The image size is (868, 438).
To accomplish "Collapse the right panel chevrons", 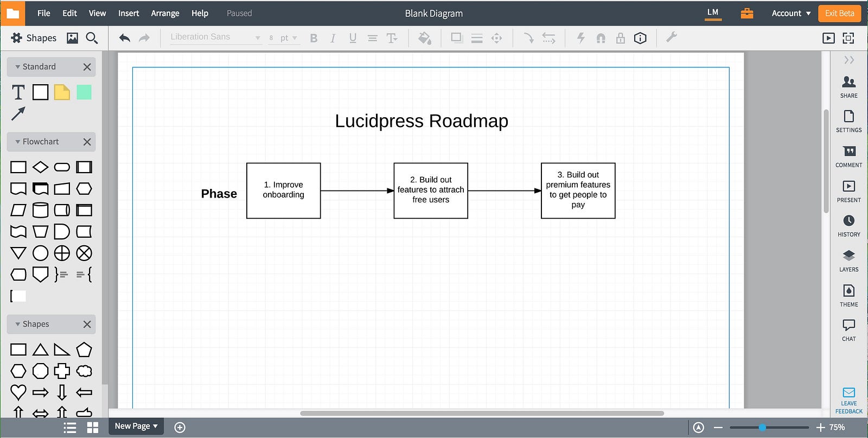I will (x=849, y=60).
